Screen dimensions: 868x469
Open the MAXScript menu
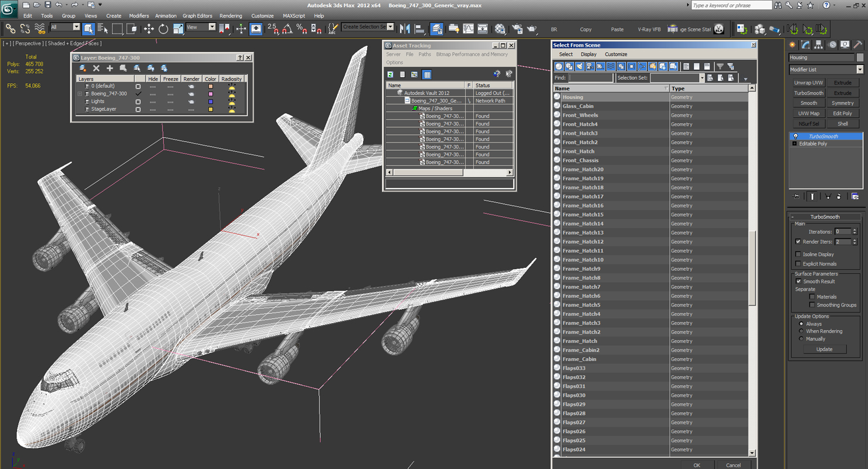[x=294, y=16]
